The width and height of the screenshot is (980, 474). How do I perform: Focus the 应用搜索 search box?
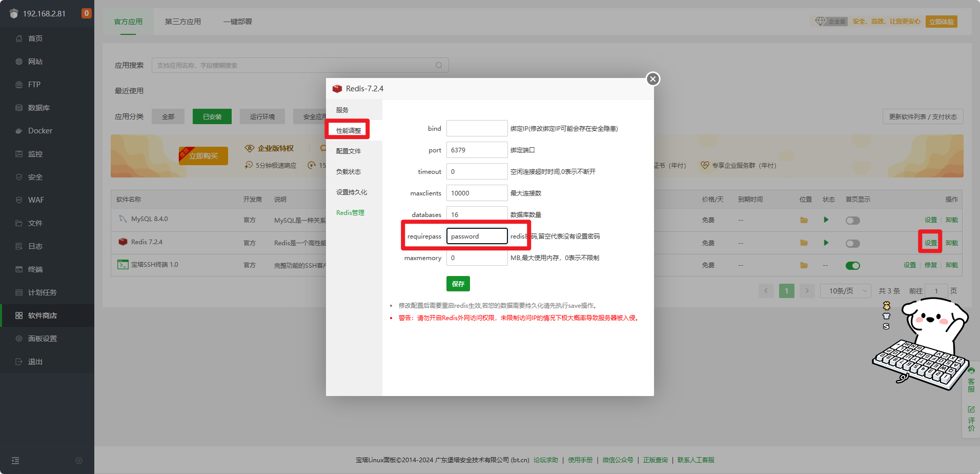pyautogui.click(x=300, y=65)
